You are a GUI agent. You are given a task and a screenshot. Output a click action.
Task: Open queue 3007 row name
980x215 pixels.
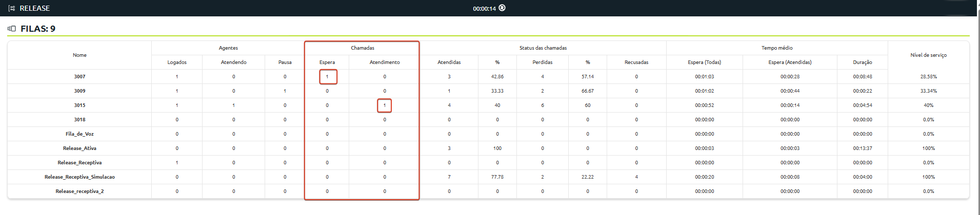pos(79,77)
